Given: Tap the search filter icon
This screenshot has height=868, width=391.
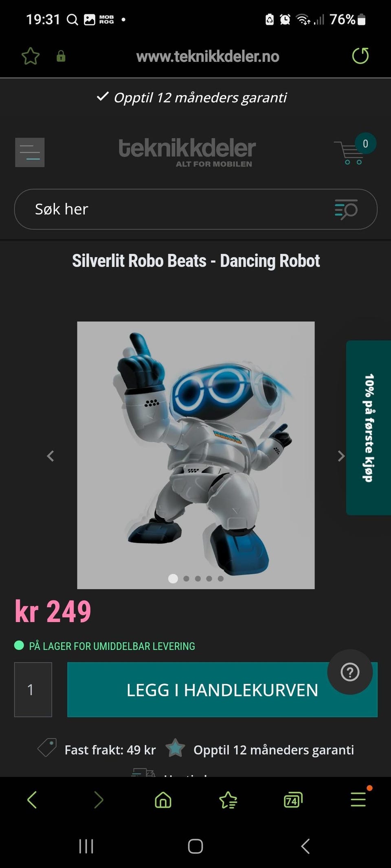Looking at the screenshot, I should pos(346,209).
